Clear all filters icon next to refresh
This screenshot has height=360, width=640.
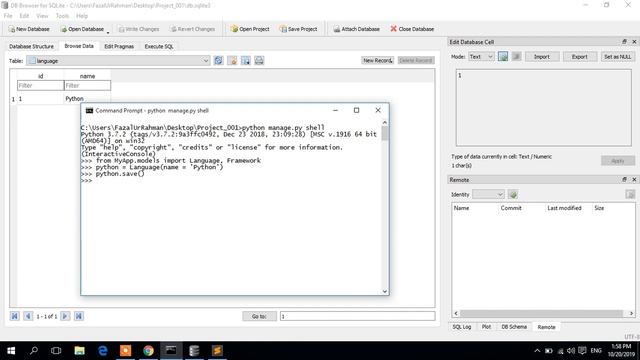pyautogui.click(x=232, y=61)
